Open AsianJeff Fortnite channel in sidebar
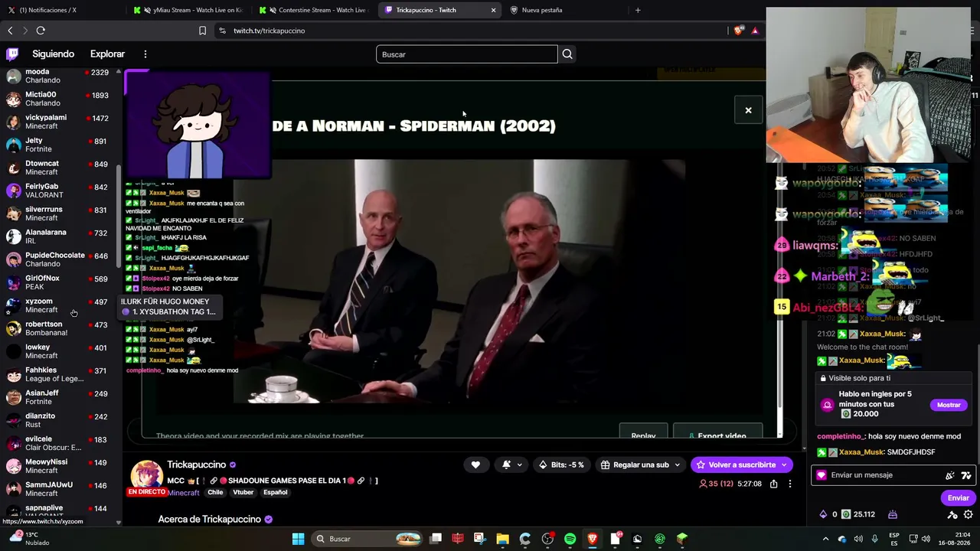 (x=60, y=397)
